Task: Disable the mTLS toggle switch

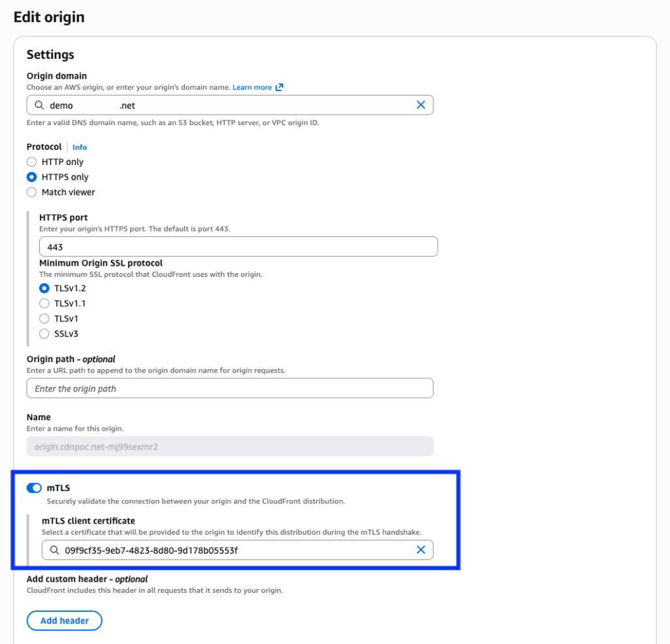Action: tap(34, 488)
